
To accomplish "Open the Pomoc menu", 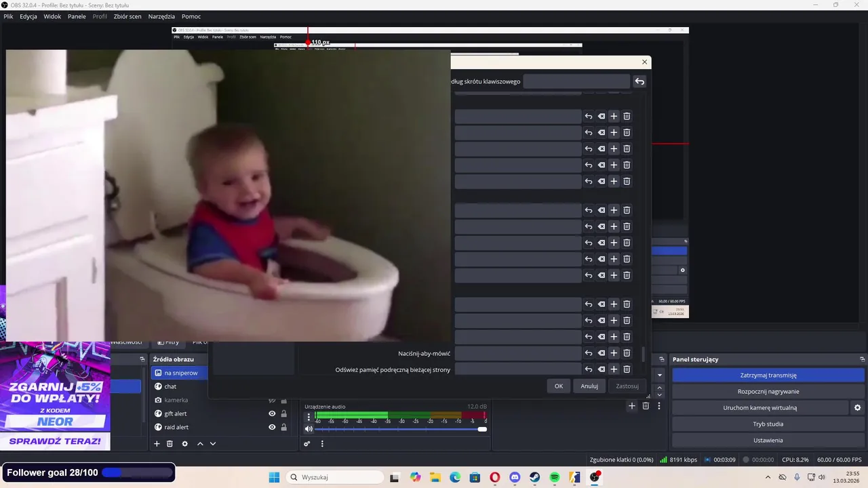I will [191, 16].
